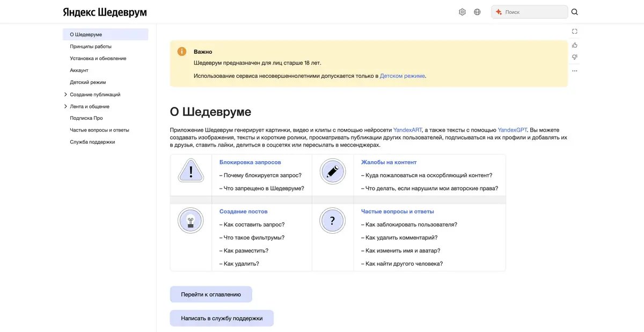Click the magnifier search icon

point(575,12)
